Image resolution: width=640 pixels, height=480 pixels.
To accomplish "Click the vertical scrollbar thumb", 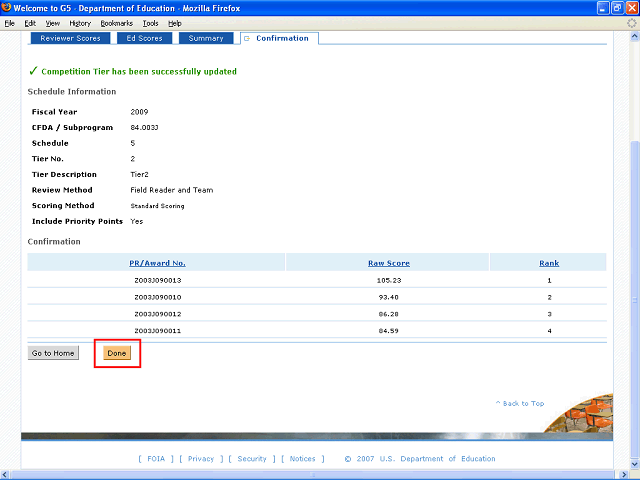I will (634, 300).
